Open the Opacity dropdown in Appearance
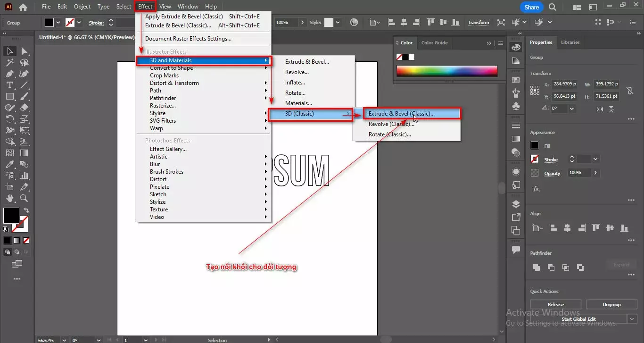 (595, 173)
